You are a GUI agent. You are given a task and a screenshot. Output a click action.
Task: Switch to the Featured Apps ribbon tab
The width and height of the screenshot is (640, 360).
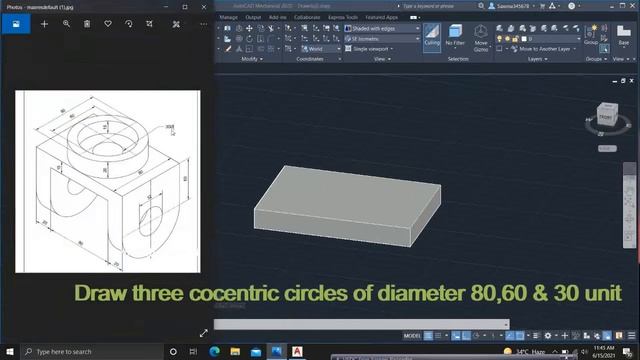click(x=381, y=17)
